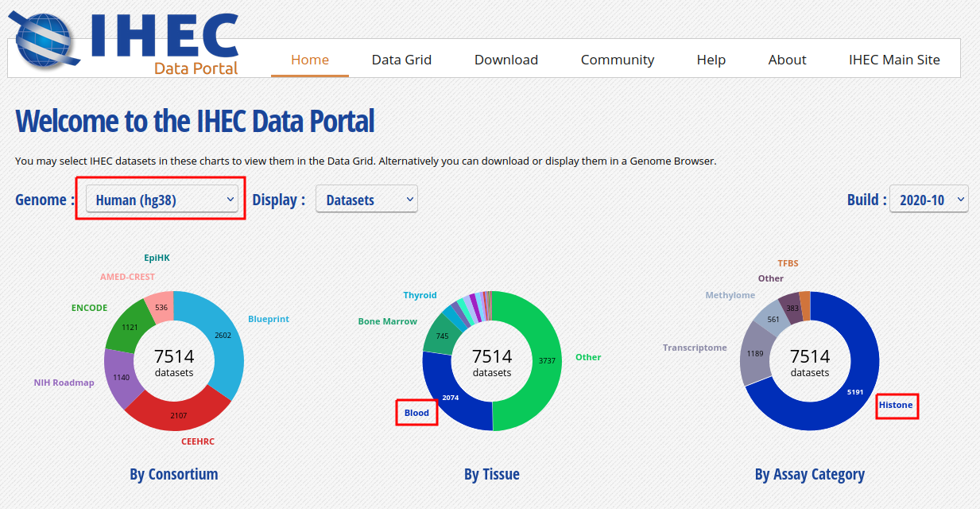Switch to the Data Grid tab

(x=401, y=60)
